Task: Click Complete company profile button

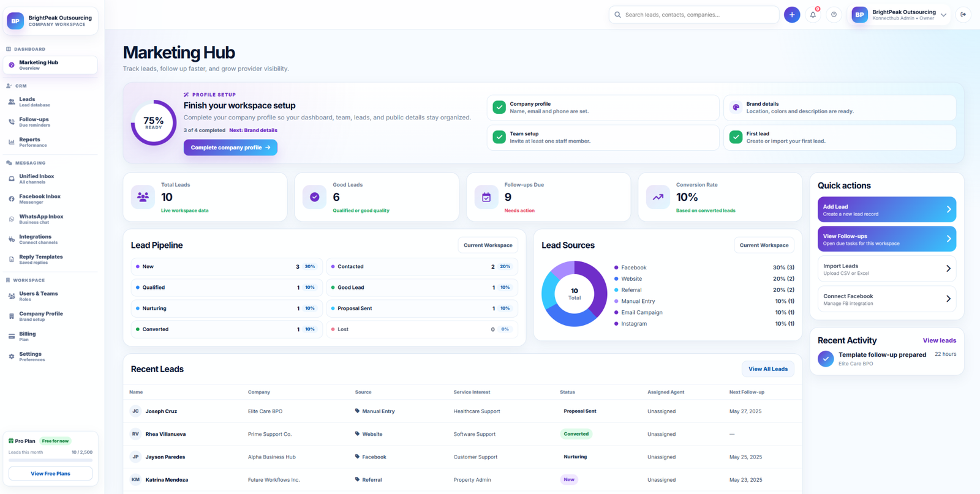Action: pyautogui.click(x=230, y=148)
